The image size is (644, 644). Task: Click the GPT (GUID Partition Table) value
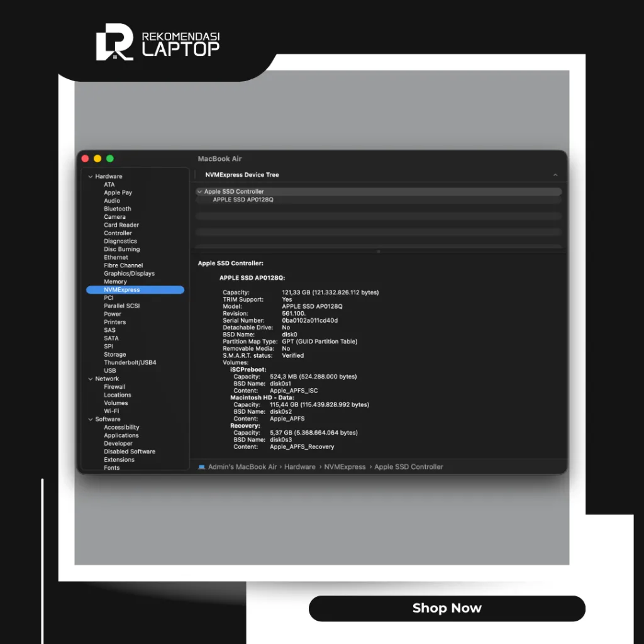(319, 341)
